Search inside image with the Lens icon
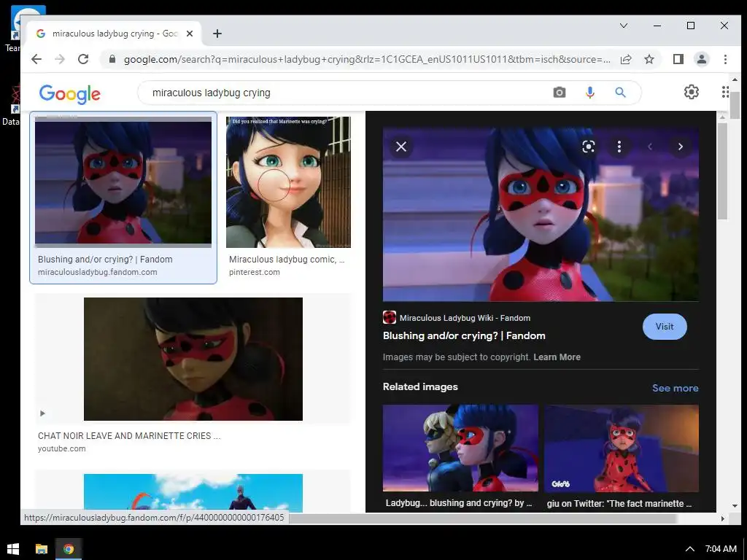The width and height of the screenshot is (747, 560). click(x=589, y=147)
